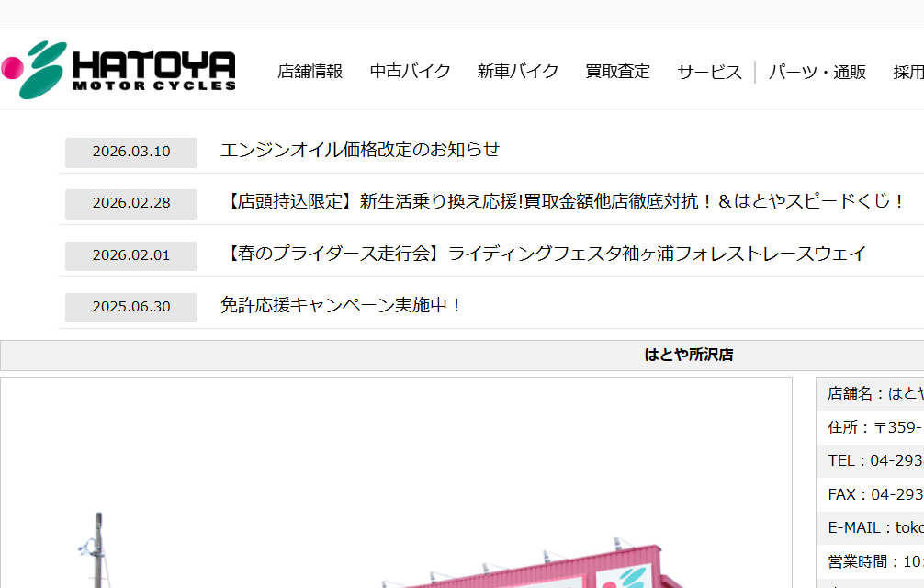The height and width of the screenshot is (588, 924).
Task: Click the 採用 navigation link
Action: point(907,72)
